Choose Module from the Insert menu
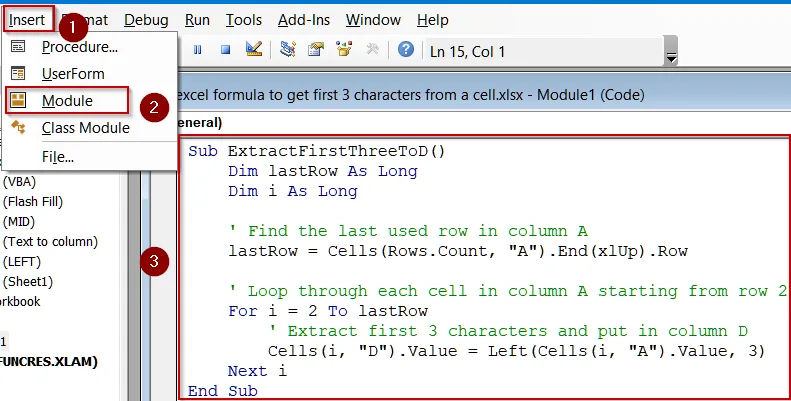The height and width of the screenshot is (401, 791). 67,100
